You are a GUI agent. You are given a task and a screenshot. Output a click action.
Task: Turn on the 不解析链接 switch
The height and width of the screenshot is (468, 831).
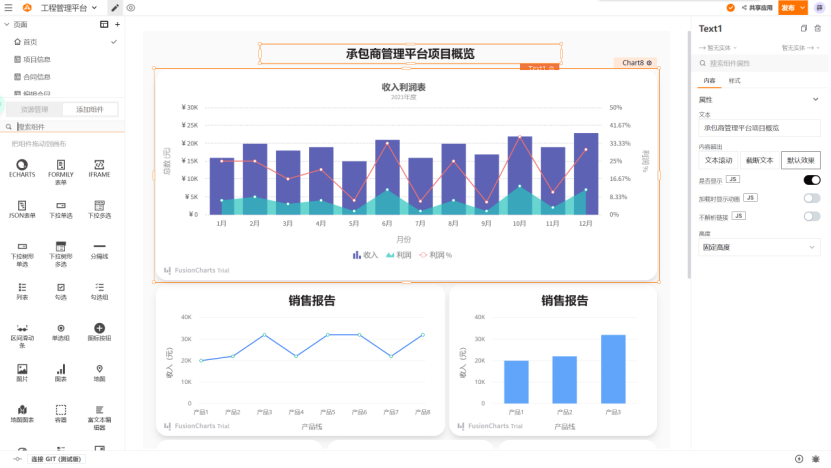pyautogui.click(x=811, y=216)
